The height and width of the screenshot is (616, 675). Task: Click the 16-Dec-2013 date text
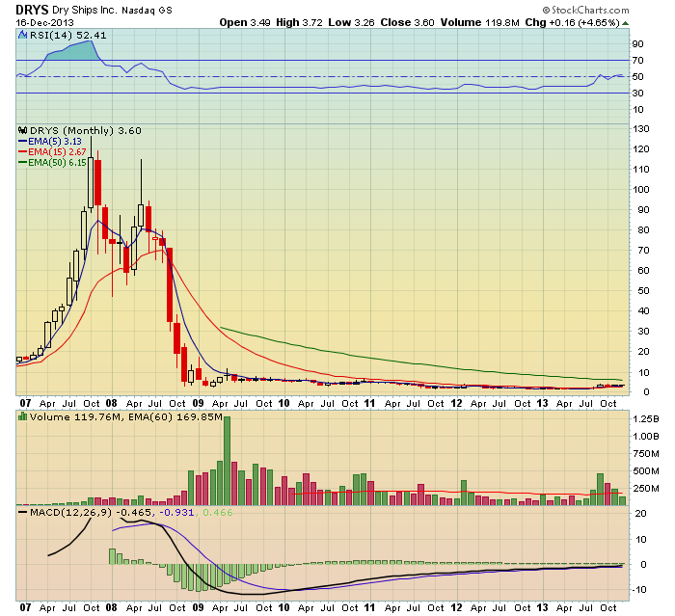point(44,22)
